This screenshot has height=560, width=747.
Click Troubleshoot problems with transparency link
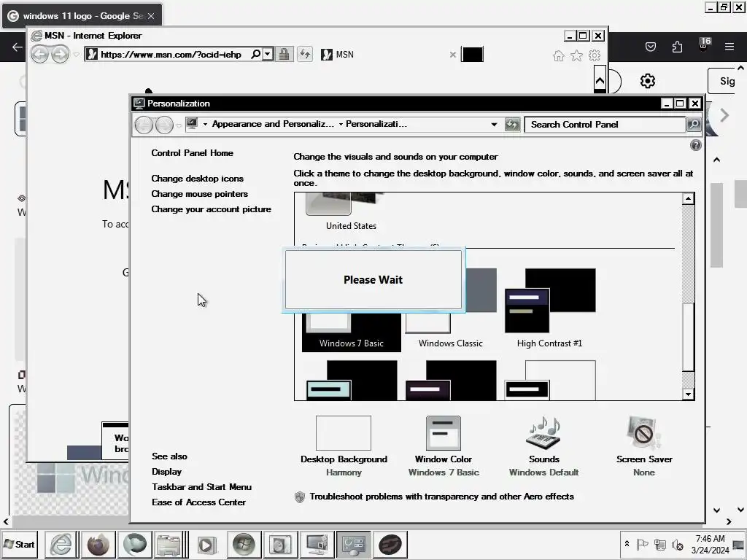click(x=441, y=496)
